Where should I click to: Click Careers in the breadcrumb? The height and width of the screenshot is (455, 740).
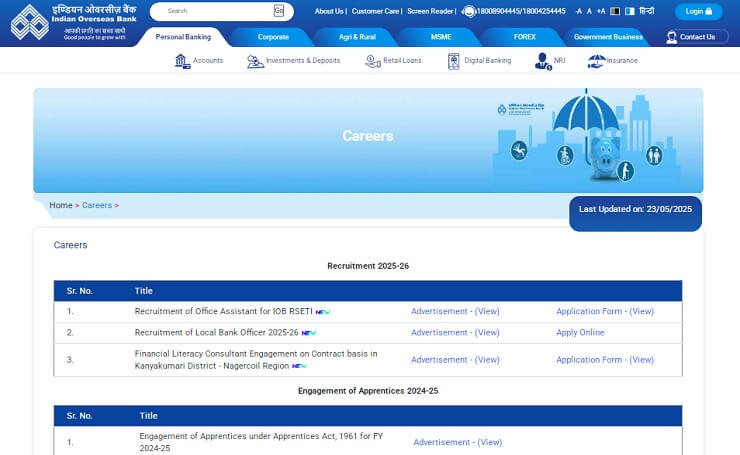click(x=97, y=205)
